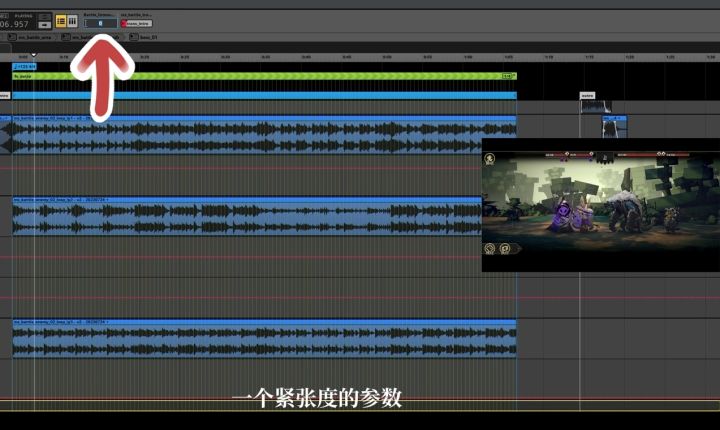Select the top track's long audio clip
Image resolution: width=720 pixels, height=430 pixels.
tap(264, 135)
